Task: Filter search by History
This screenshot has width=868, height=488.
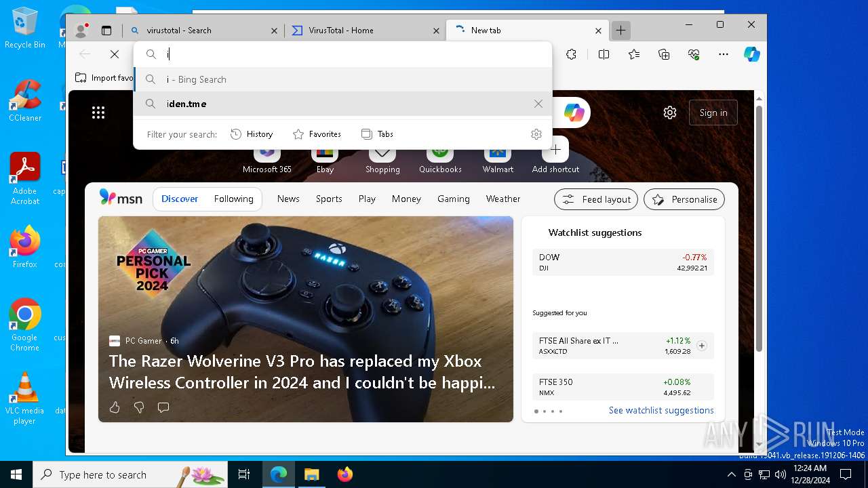Action: [252, 134]
